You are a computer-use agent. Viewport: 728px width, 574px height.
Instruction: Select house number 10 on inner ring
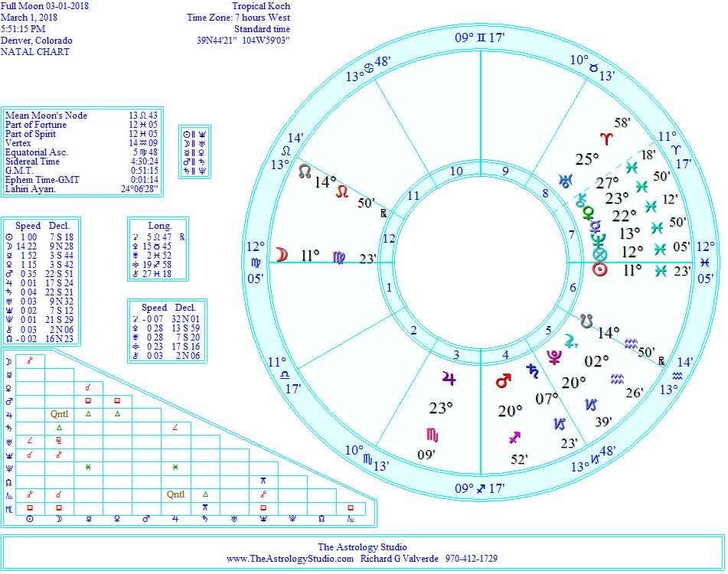pyautogui.click(x=456, y=171)
